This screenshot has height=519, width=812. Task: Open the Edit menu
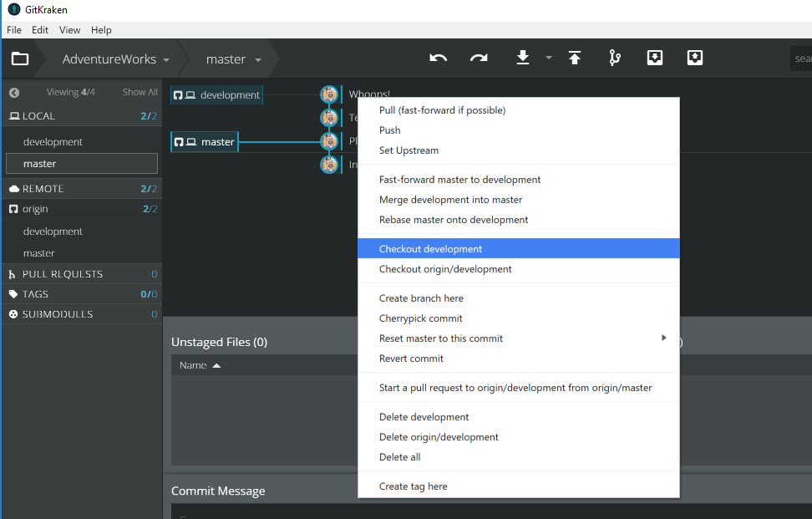[40, 30]
